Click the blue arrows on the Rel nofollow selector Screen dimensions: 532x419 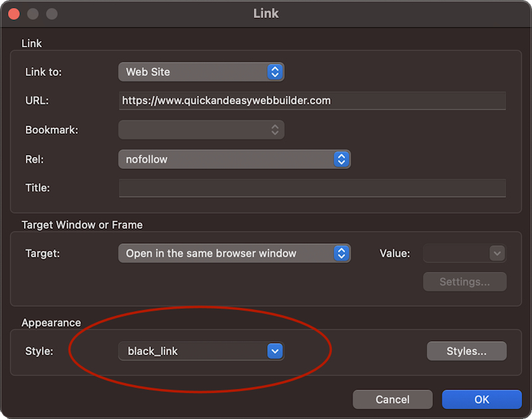click(341, 159)
